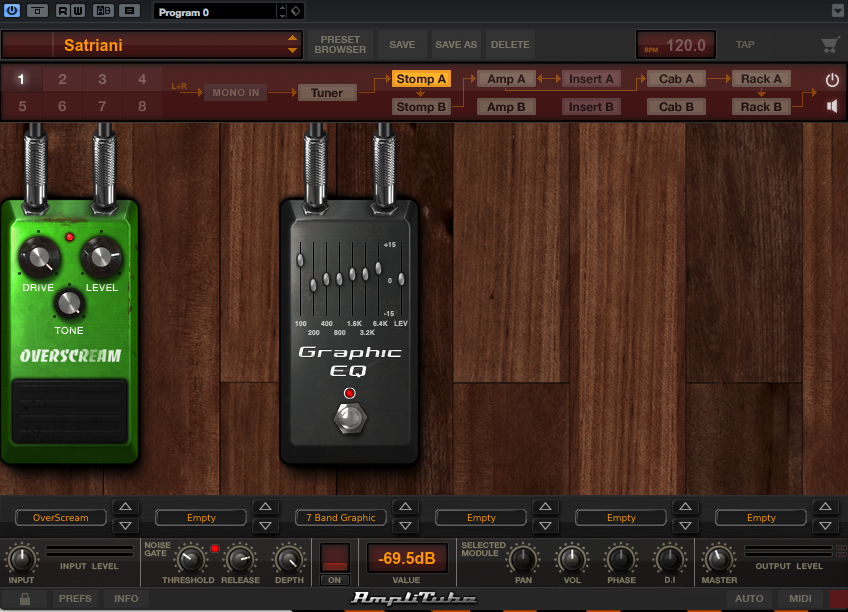
Task: Open the 7 Band Graphic slot selector
Action: (x=341, y=517)
